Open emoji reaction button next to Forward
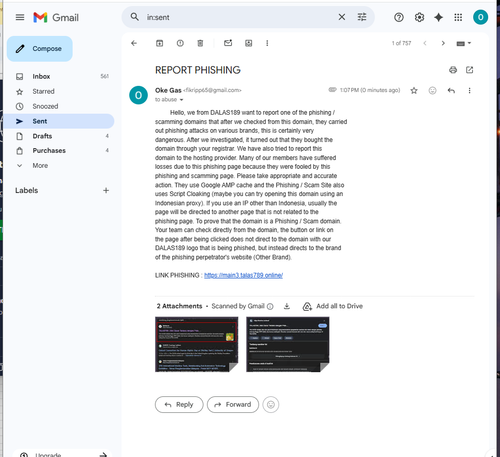Screen dimensions: 500x457 click(271, 404)
